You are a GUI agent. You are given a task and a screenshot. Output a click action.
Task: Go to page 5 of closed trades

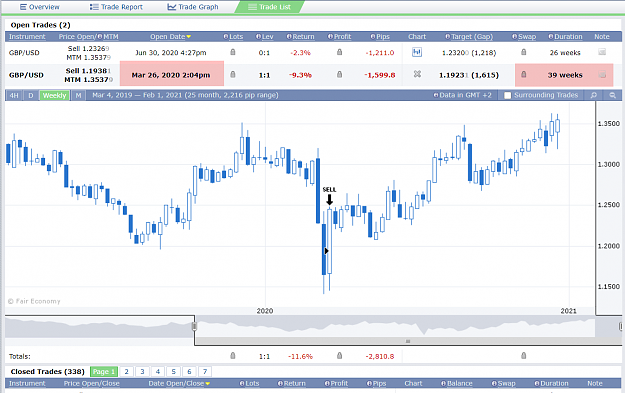point(173,371)
